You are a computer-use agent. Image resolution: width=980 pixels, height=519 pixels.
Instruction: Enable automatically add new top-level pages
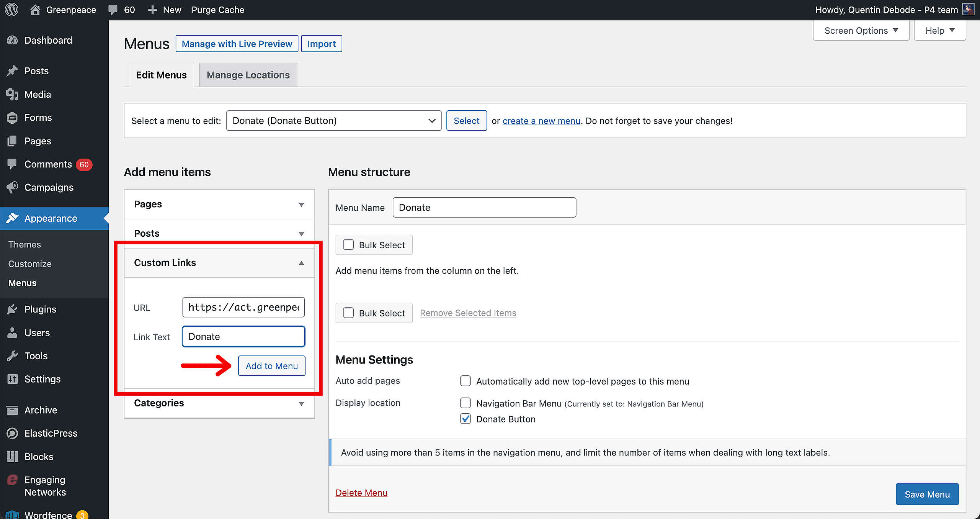pos(465,381)
